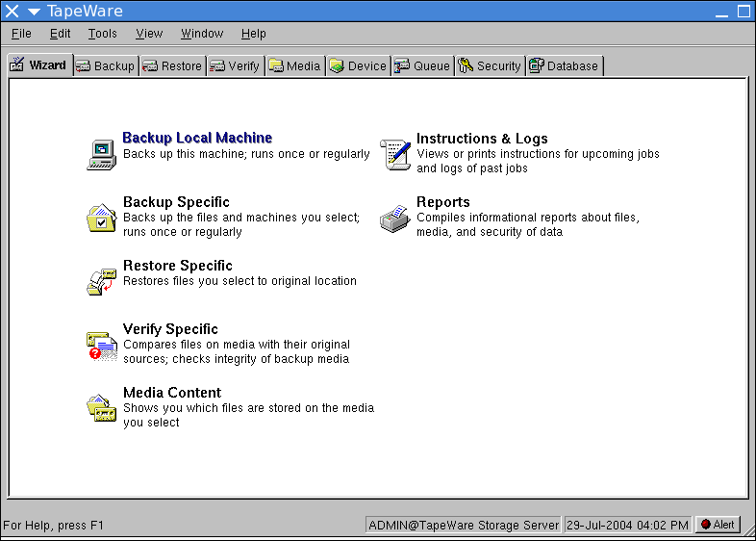Open the Restore Specific wizard heading
Screen dimensions: 756x541
(x=178, y=266)
